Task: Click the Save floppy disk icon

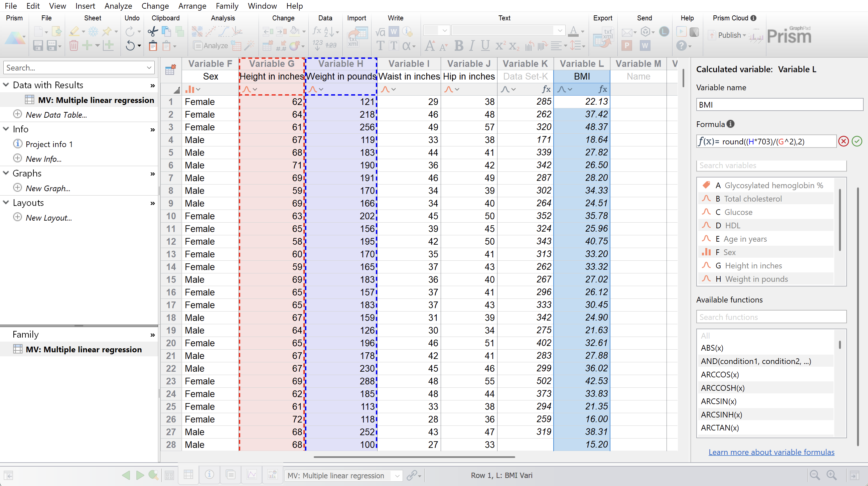Action: [x=38, y=45]
